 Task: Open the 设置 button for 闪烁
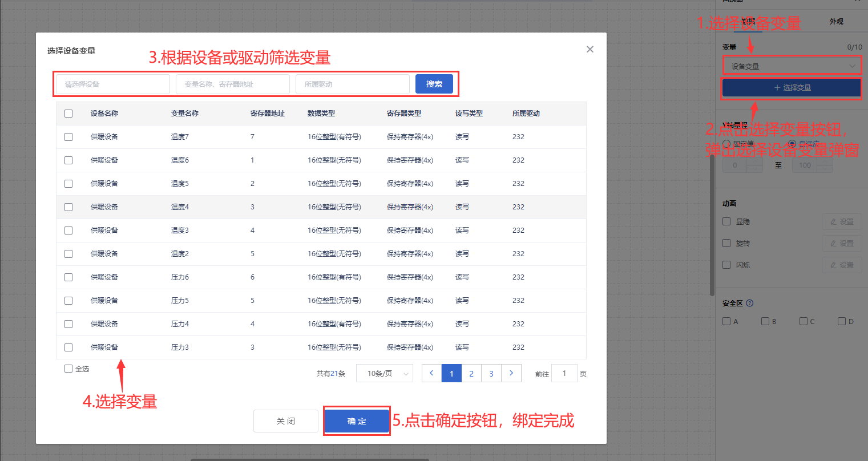click(x=842, y=265)
